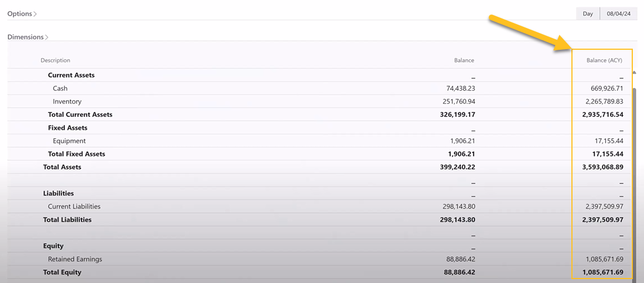Expand the Dimensions section

[28, 37]
